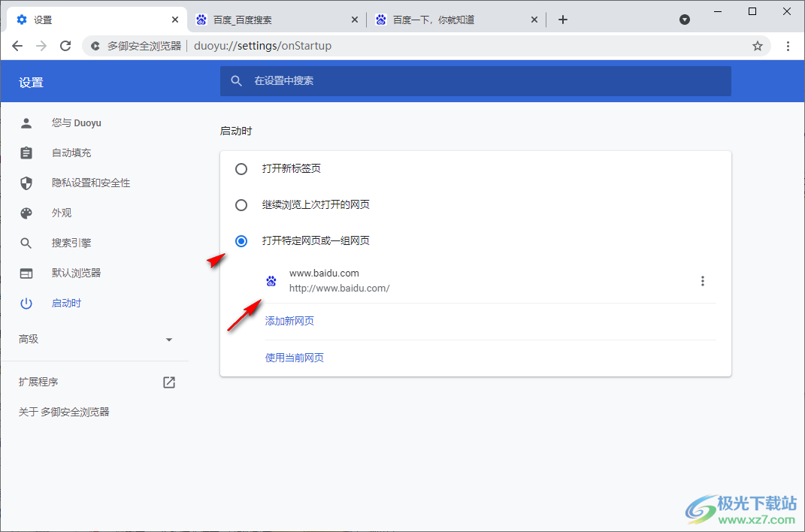Bookmark this page with the star icon
The image size is (805, 532).
pos(757,46)
